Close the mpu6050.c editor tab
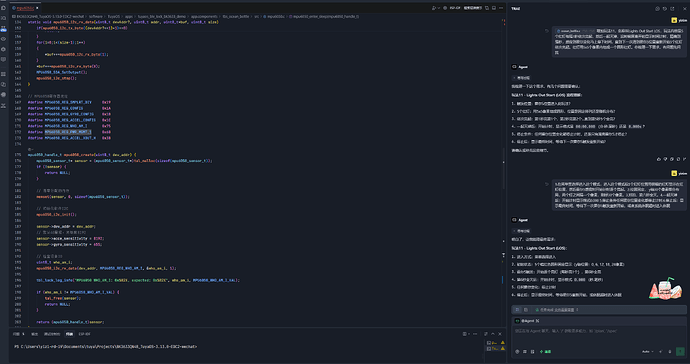 (x=37, y=8)
